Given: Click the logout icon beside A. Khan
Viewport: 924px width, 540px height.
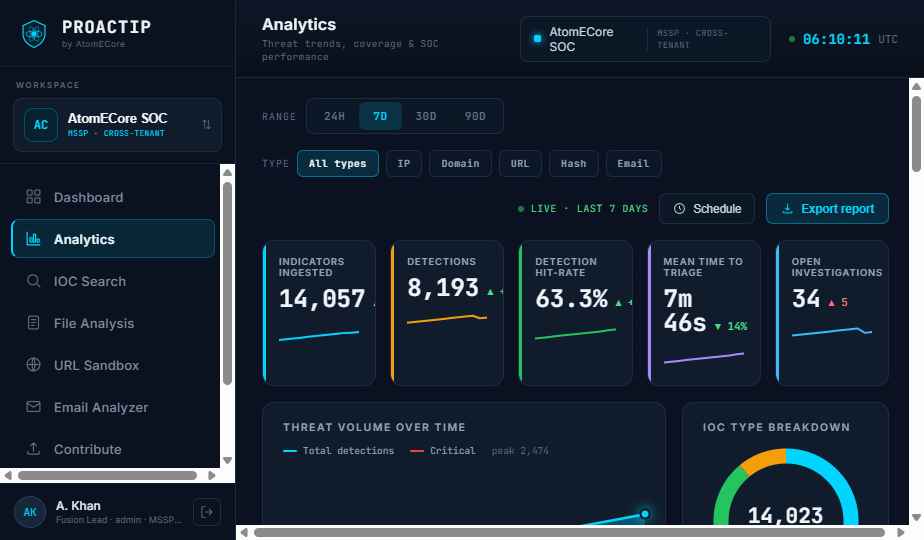Looking at the screenshot, I should point(207,512).
